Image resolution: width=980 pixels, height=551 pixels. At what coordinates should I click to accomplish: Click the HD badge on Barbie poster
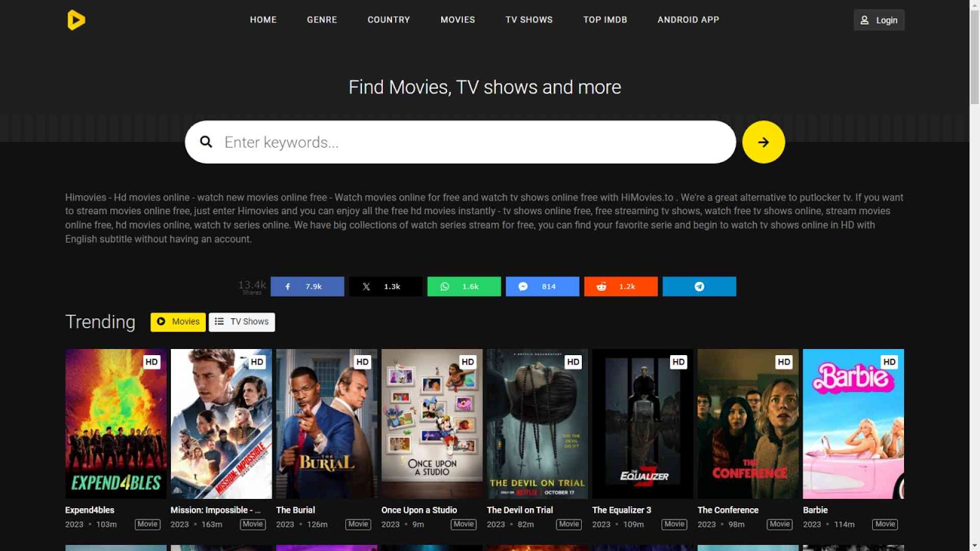click(x=889, y=362)
